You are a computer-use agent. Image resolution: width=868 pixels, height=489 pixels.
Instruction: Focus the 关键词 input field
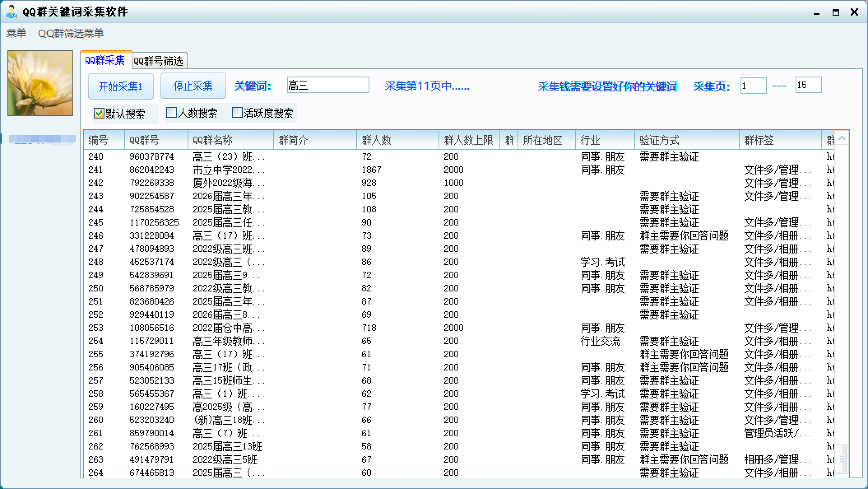pos(328,85)
